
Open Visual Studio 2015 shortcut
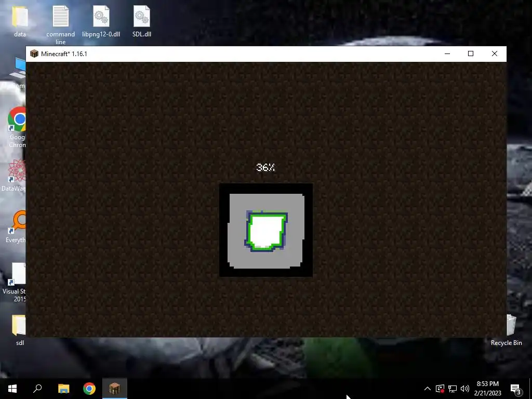[14, 282]
